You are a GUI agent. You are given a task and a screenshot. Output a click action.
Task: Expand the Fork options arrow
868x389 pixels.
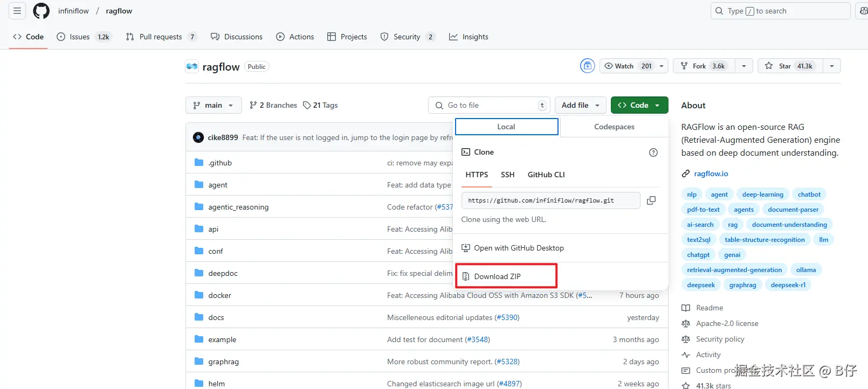[744, 66]
